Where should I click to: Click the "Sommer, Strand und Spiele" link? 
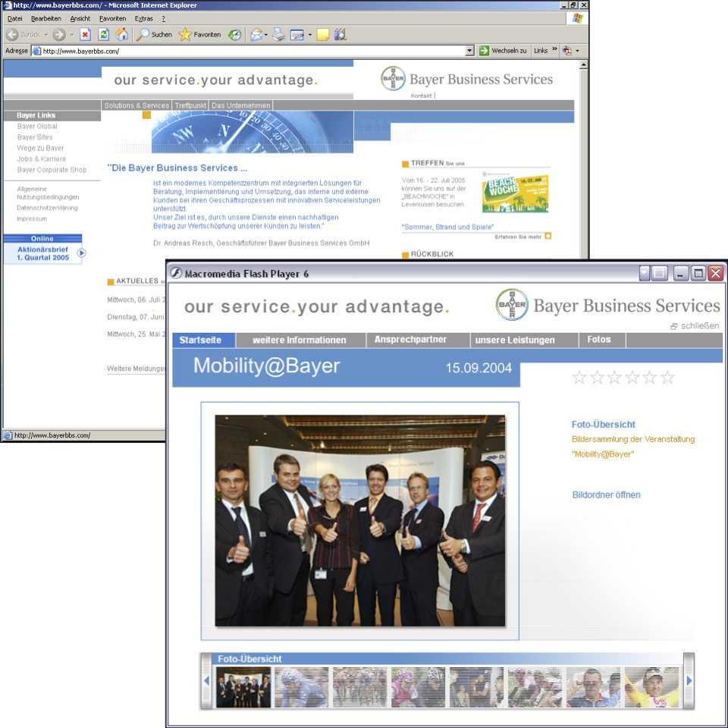[x=447, y=227]
